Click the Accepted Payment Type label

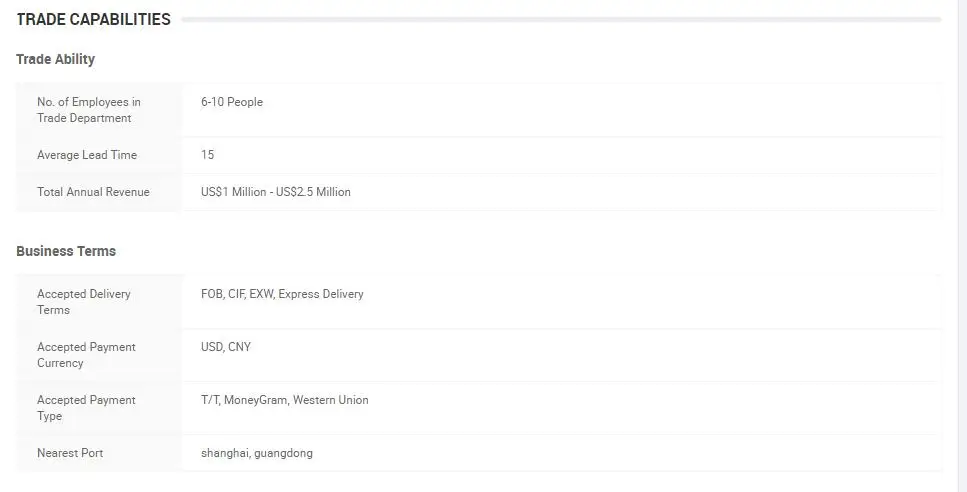click(x=86, y=408)
